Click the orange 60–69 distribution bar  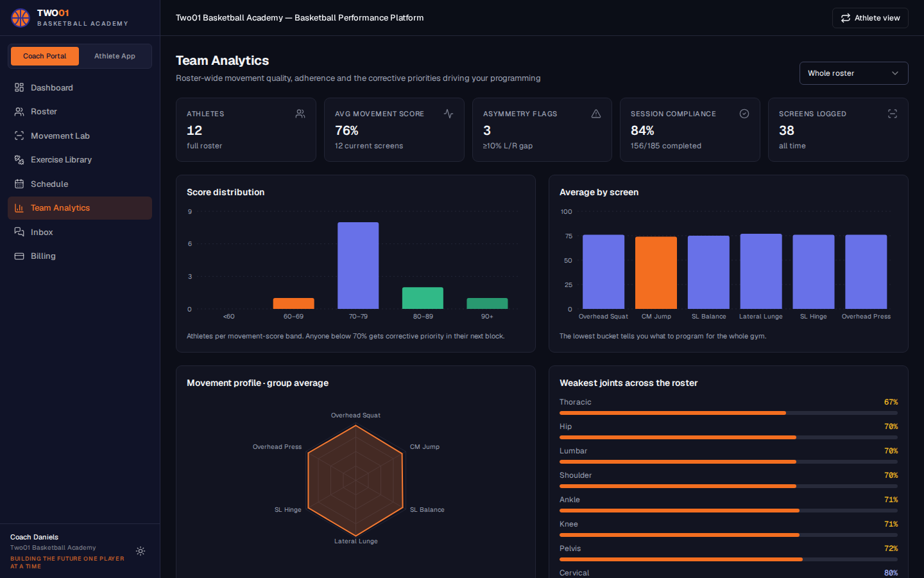(293, 304)
